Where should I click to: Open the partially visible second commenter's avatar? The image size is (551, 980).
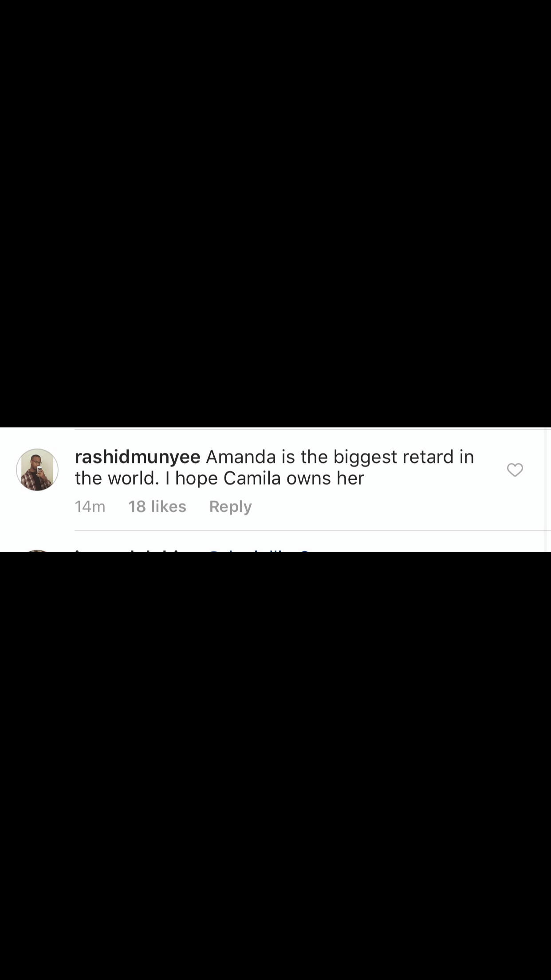[37, 551]
